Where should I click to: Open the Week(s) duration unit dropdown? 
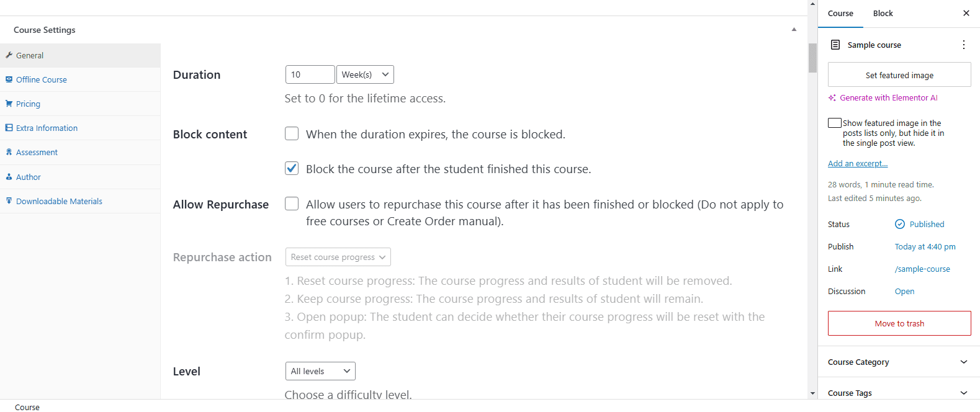(x=365, y=74)
